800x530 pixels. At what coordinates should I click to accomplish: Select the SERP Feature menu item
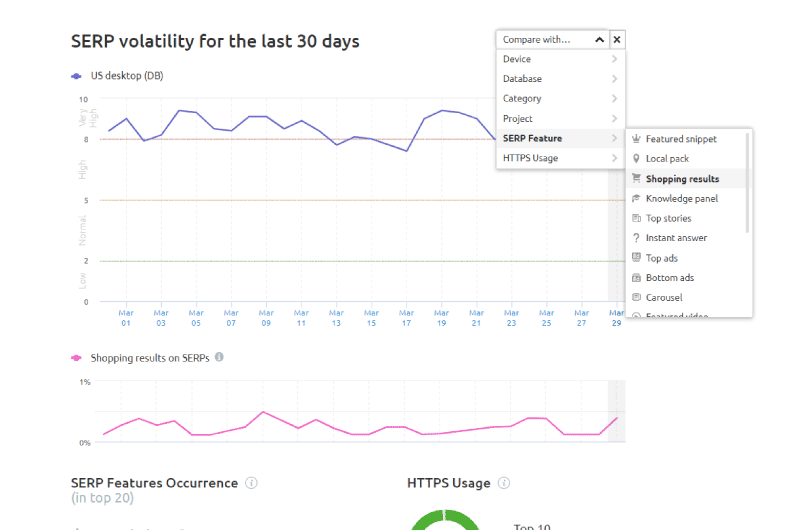(x=560, y=138)
